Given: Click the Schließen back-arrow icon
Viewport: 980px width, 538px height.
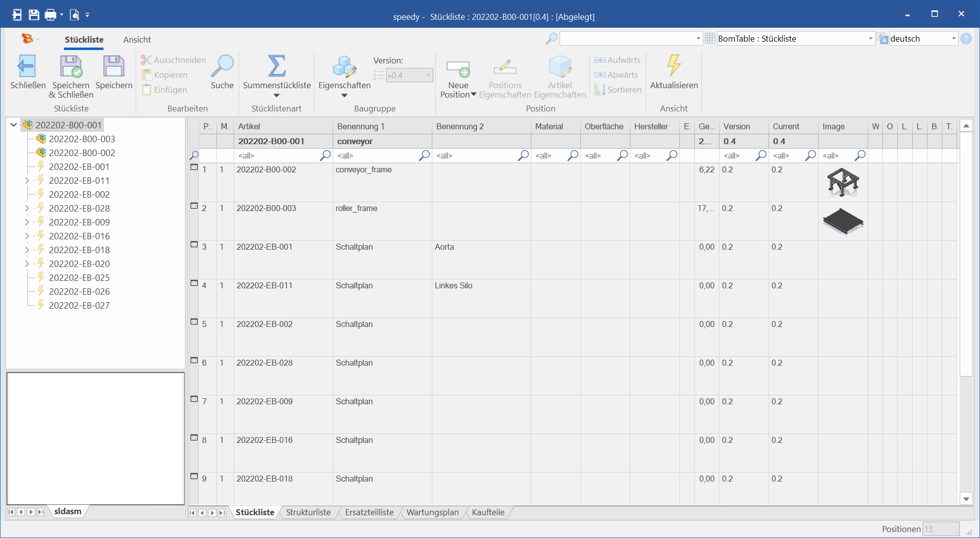Looking at the screenshot, I should (x=27, y=66).
